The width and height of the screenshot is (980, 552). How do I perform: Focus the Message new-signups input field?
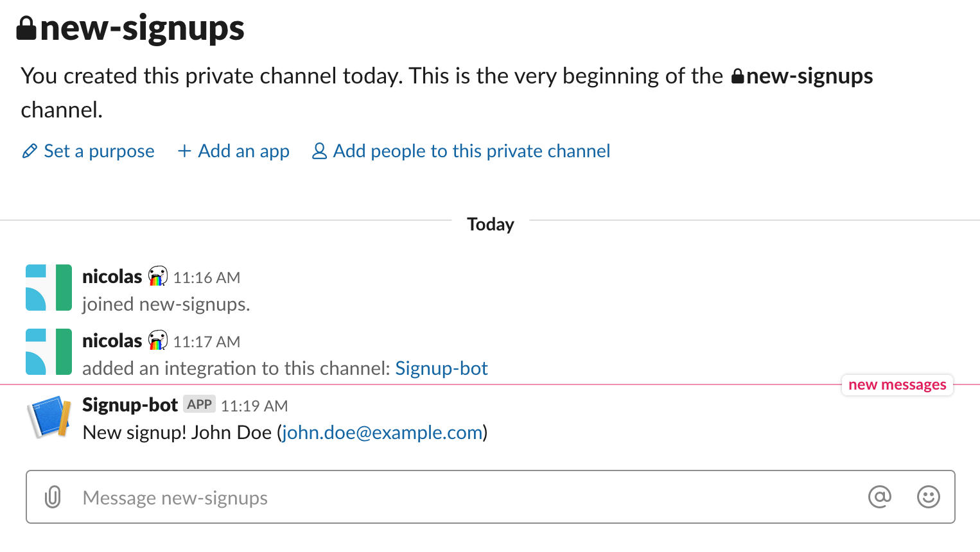point(490,497)
